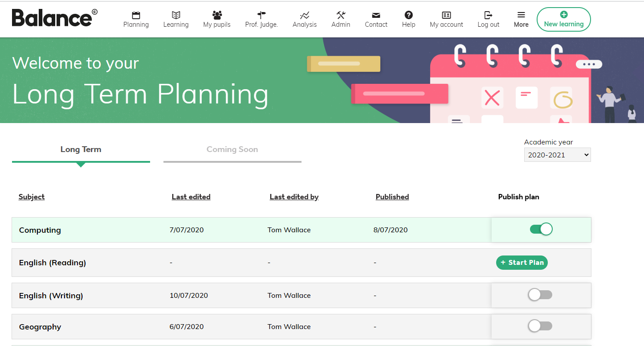Click the Publish plan column heading
Viewport: 644px width, 346px height.
point(519,197)
